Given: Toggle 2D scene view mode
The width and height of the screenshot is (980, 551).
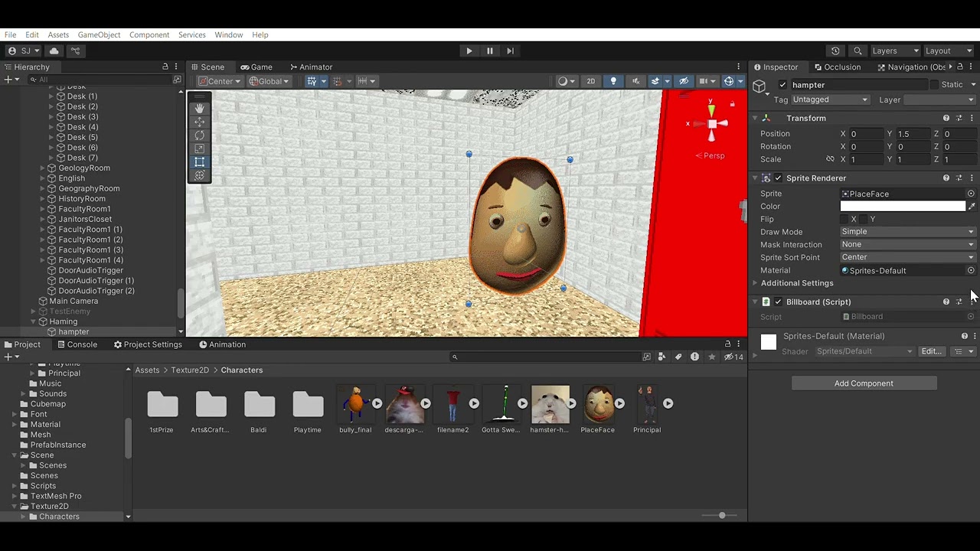Looking at the screenshot, I should (x=590, y=81).
